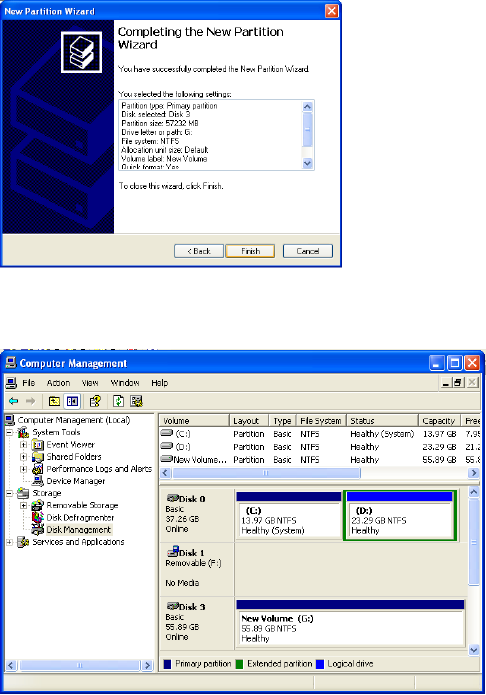The width and height of the screenshot is (486, 695).
Task: Open the File menu in Computer Management
Action: pos(29,383)
